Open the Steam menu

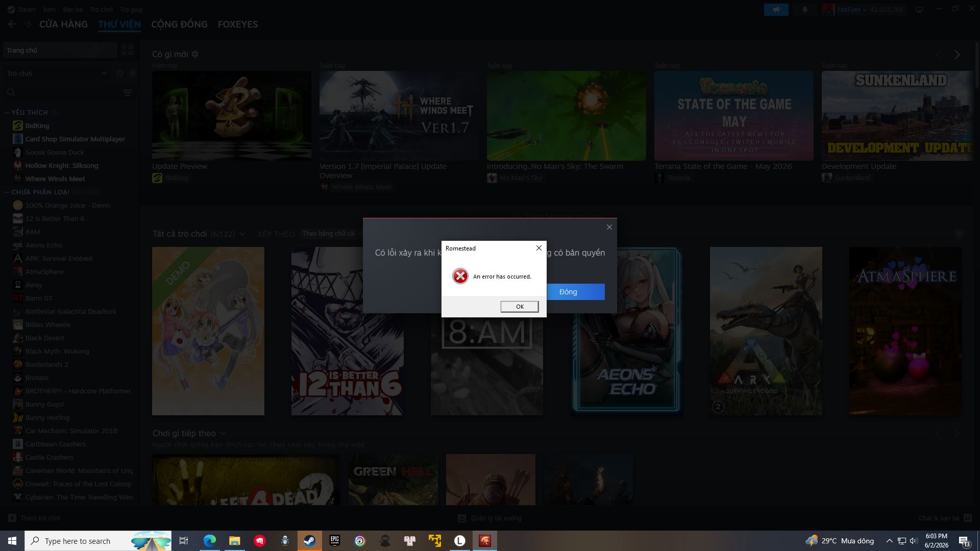[x=21, y=9]
